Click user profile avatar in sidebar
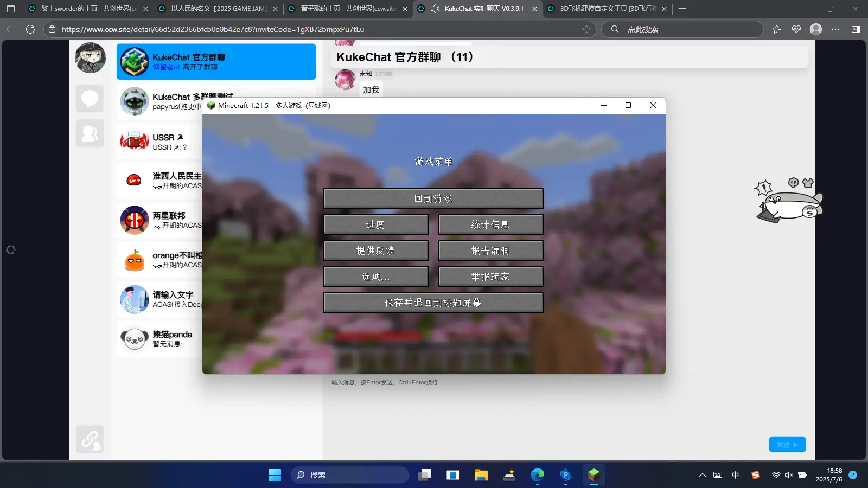Screen dimensions: 868x488 click(90, 57)
